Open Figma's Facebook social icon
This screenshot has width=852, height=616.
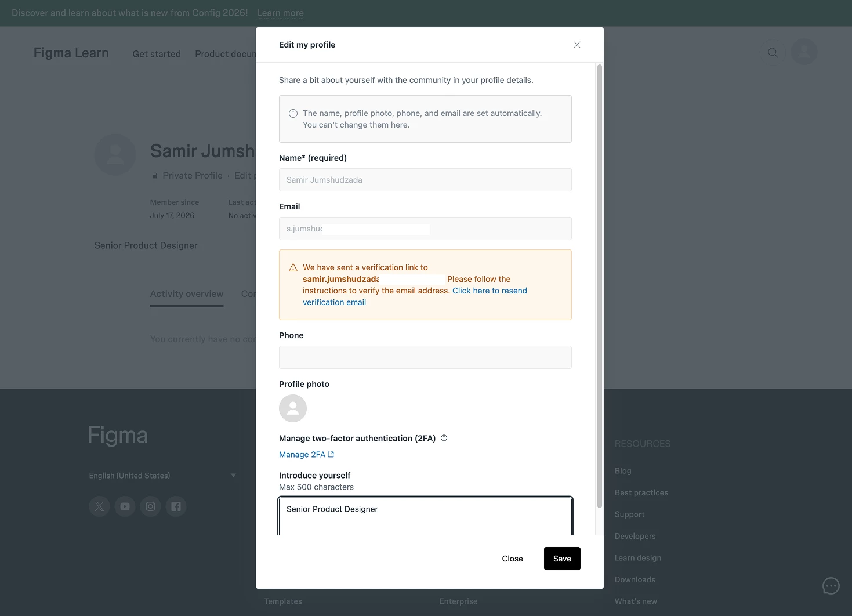click(176, 506)
